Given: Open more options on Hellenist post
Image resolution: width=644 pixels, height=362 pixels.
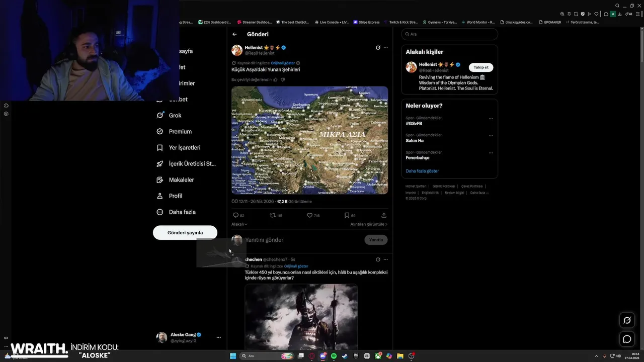Looking at the screenshot, I should pyautogui.click(x=386, y=48).
